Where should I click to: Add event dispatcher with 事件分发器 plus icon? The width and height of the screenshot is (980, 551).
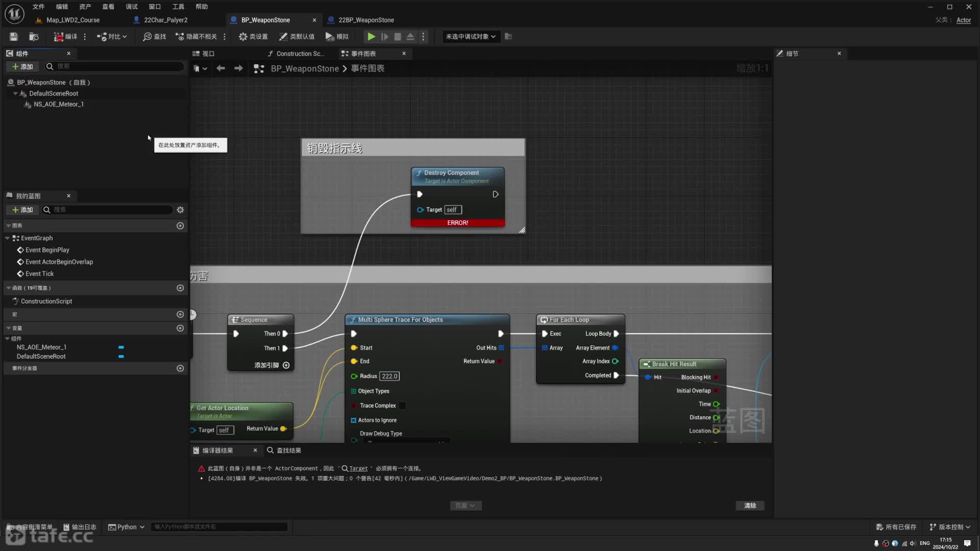point(180,368)
